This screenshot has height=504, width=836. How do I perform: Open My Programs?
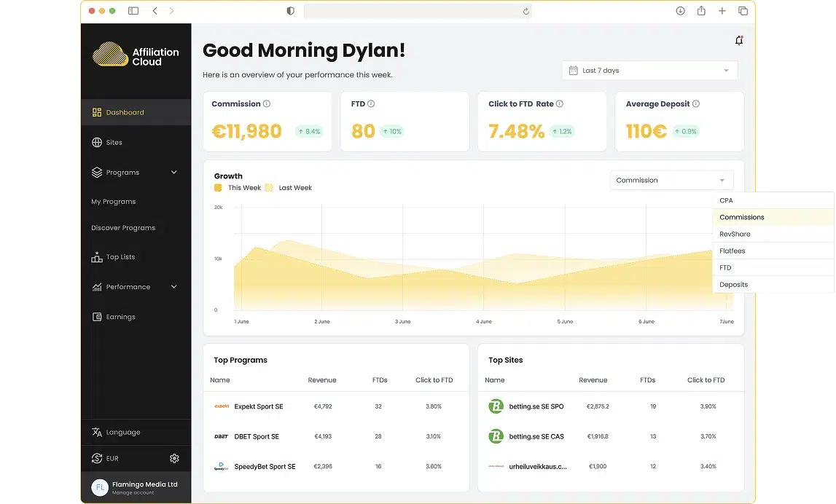tap(114, 202)
